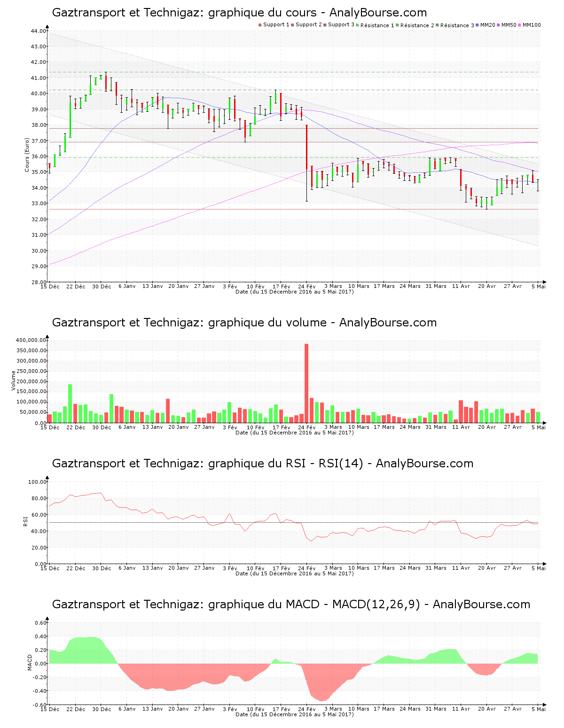This screenshot has width=564, height=728.
Task: Click the 'Cours (Euro)' y-axis label
Action: click(27, 155)
